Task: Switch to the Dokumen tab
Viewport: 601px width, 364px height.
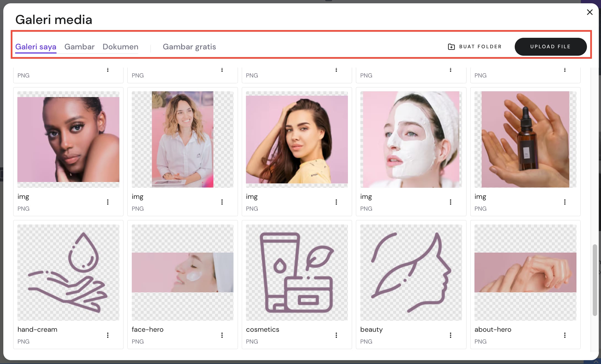Action: (120, 47)
